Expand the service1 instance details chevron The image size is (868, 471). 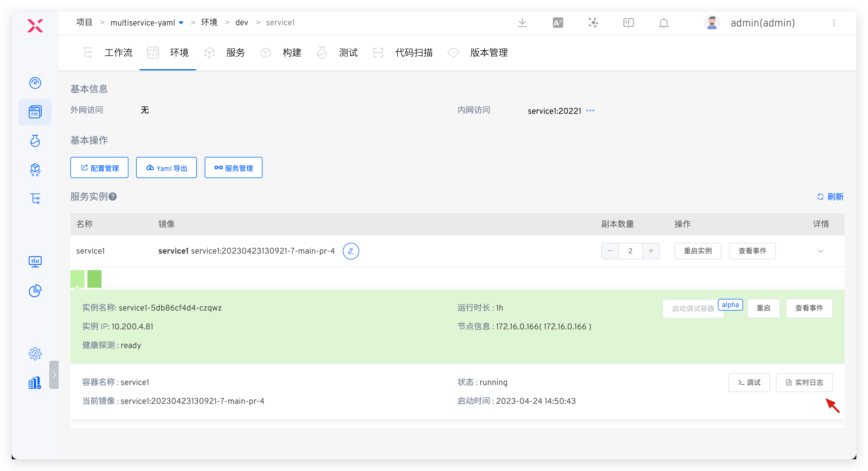point(820,251)
